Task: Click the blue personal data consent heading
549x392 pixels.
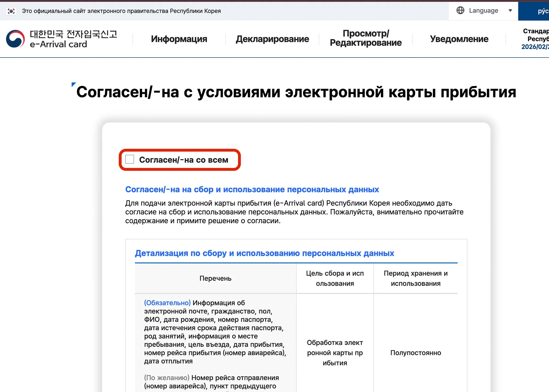Action: coord(252,189)
